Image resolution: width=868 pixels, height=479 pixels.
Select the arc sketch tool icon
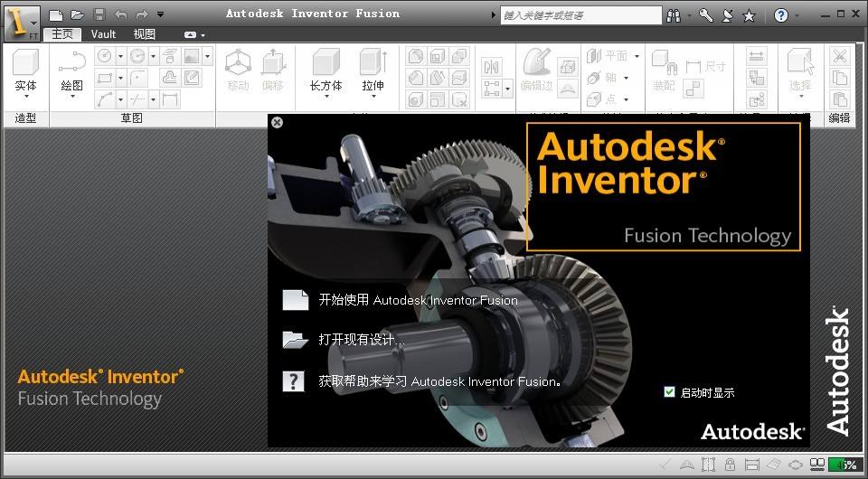[x=137, y=56]
